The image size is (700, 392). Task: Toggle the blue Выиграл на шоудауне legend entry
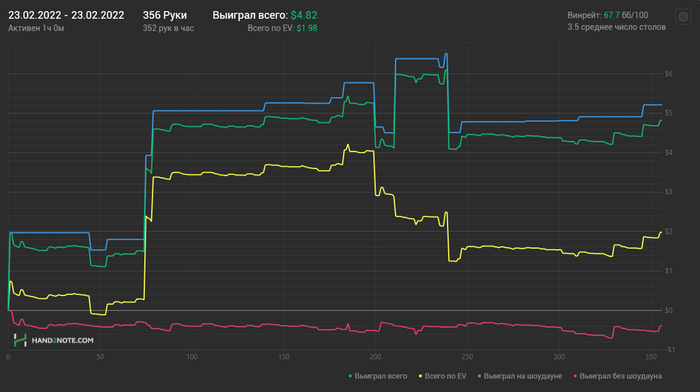click(x=520, y=376)
